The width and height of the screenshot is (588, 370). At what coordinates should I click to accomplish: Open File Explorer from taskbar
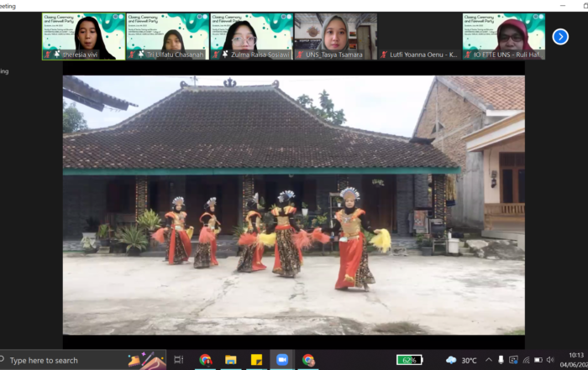pos(231,360)
